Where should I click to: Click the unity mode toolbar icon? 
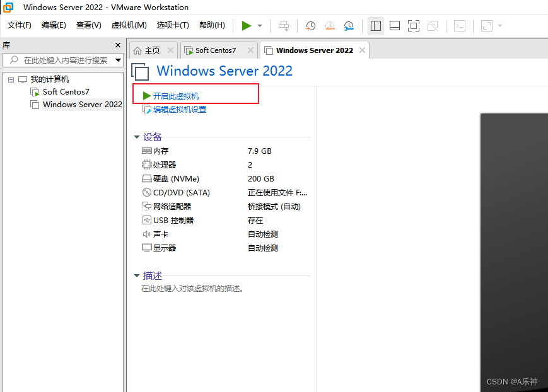coord(433,25)
